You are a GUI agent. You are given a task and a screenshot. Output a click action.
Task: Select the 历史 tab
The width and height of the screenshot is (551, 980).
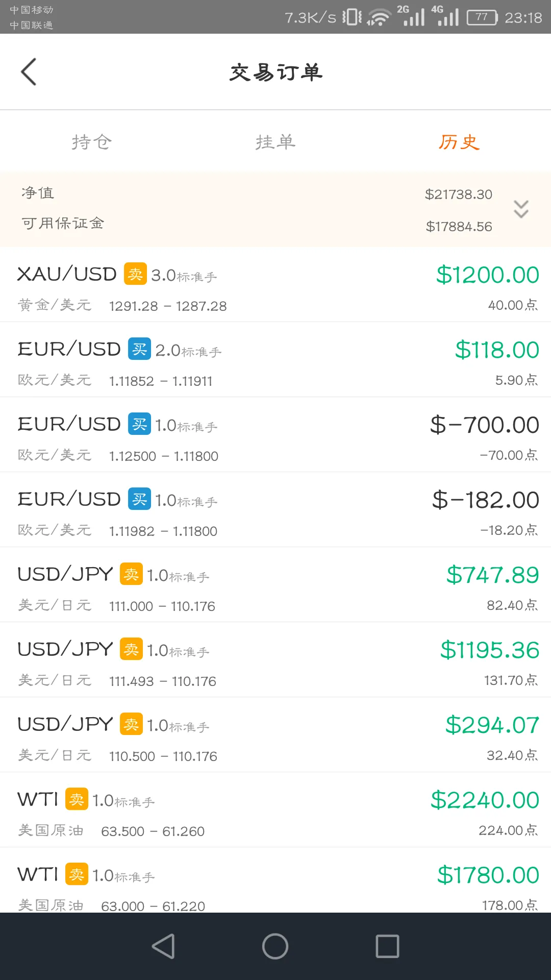point(459,142)
